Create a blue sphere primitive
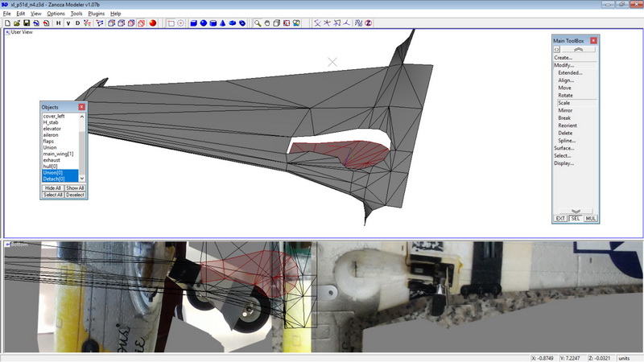This screenshot has width=644, height=362. (x=202, y=23)
